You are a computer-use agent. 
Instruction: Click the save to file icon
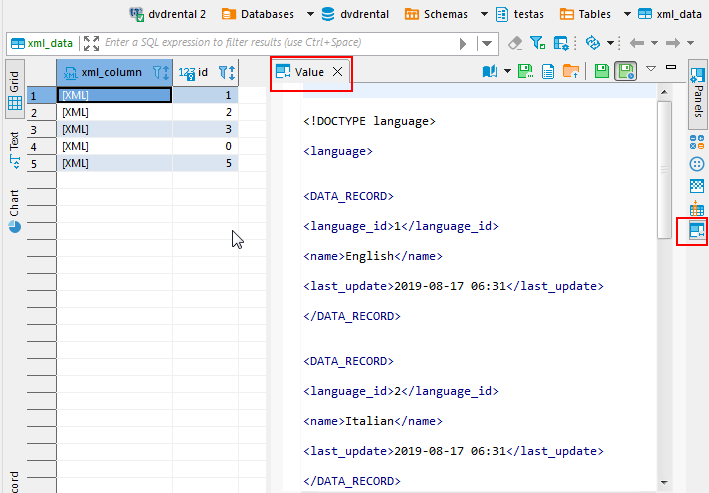525,71
